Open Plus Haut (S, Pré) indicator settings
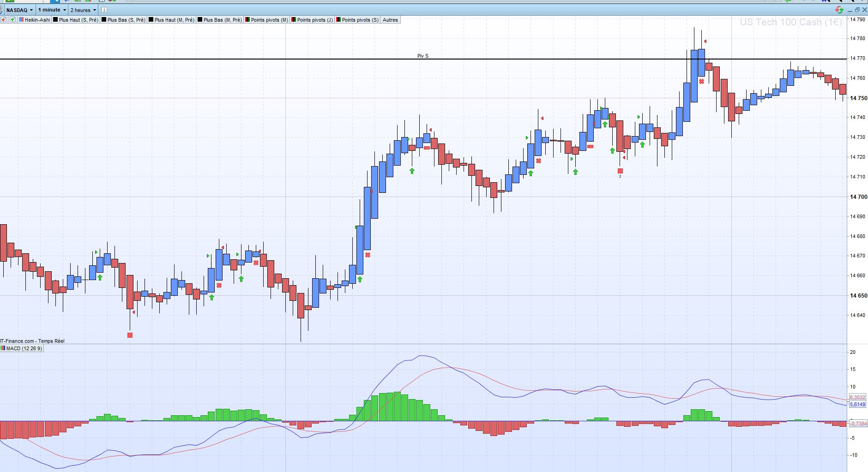 [76, 20]
